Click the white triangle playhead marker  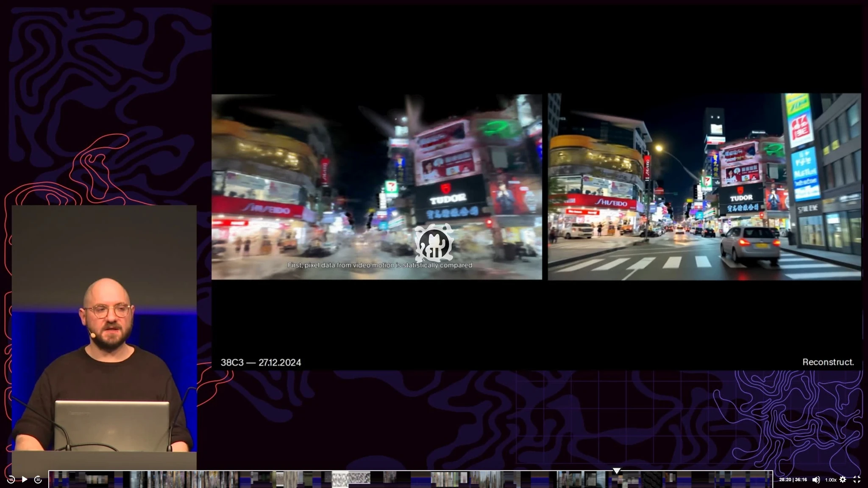617,471
